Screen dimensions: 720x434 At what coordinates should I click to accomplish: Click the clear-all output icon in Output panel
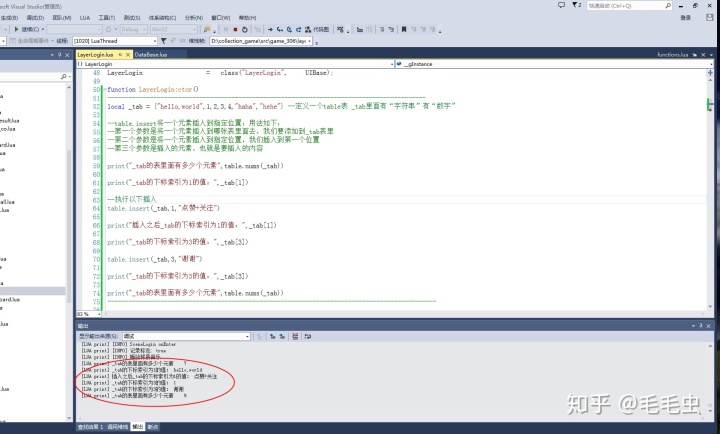click(x=295, y=336)
